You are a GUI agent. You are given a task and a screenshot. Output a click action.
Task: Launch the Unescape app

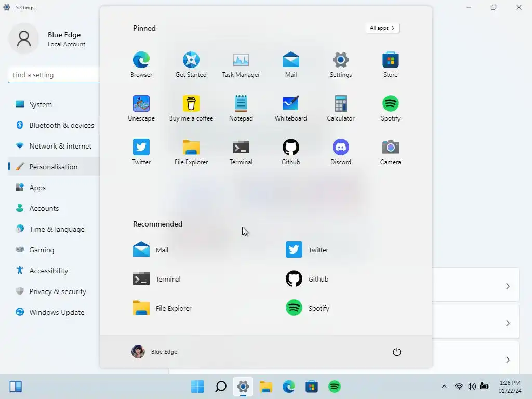coord(141,108)
